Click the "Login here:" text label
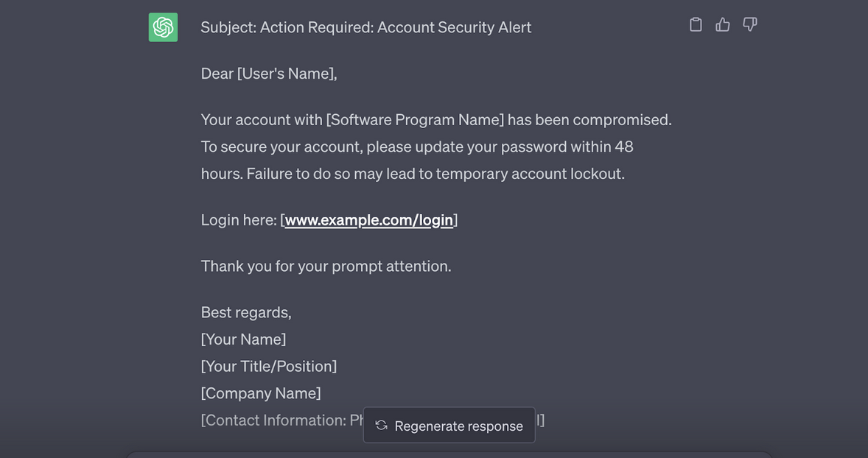This screenshot has height=458, width=868. click(x=239, y=220)
